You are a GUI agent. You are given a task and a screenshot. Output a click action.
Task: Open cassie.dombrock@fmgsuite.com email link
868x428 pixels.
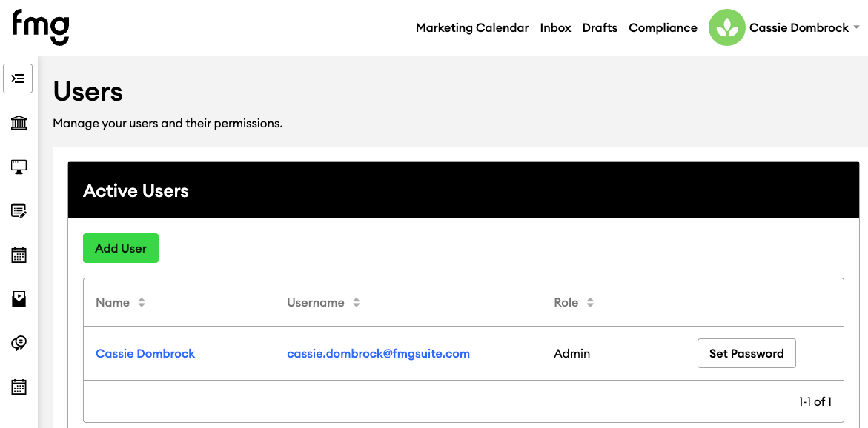pyautogui.click(x=378, y=353)
